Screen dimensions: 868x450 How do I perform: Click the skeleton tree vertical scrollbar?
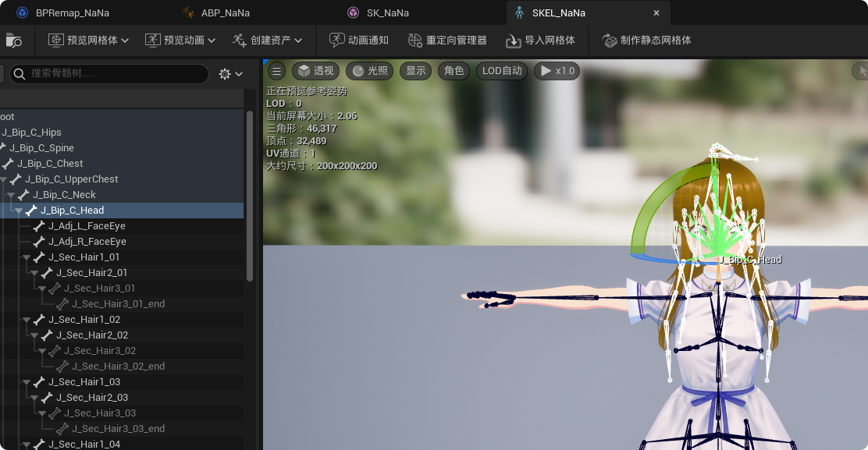pos(250,197)
